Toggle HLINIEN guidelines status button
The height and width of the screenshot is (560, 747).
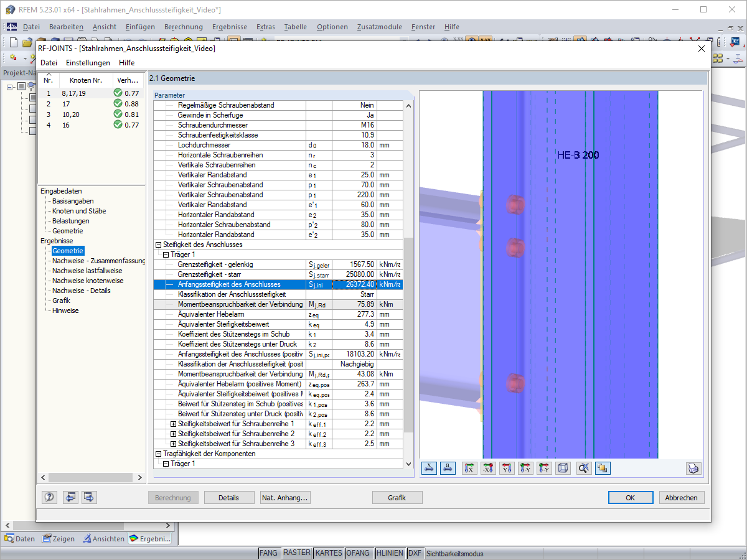390,553
